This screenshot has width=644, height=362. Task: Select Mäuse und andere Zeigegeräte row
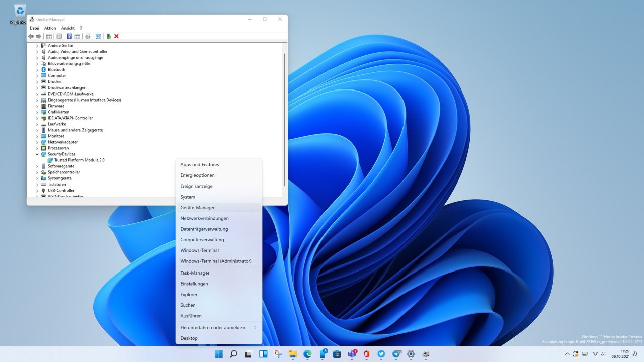[x=75, y=130]
